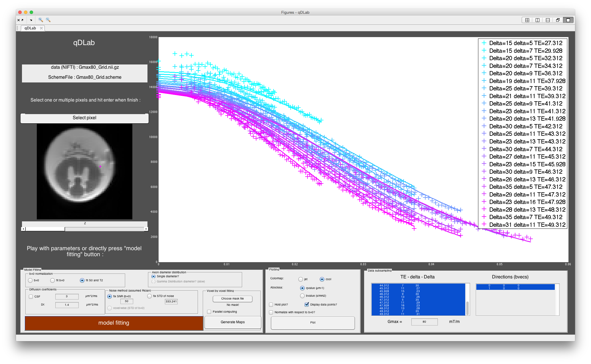
Task: Click the Gmax input field
Action: click(424, 322)
